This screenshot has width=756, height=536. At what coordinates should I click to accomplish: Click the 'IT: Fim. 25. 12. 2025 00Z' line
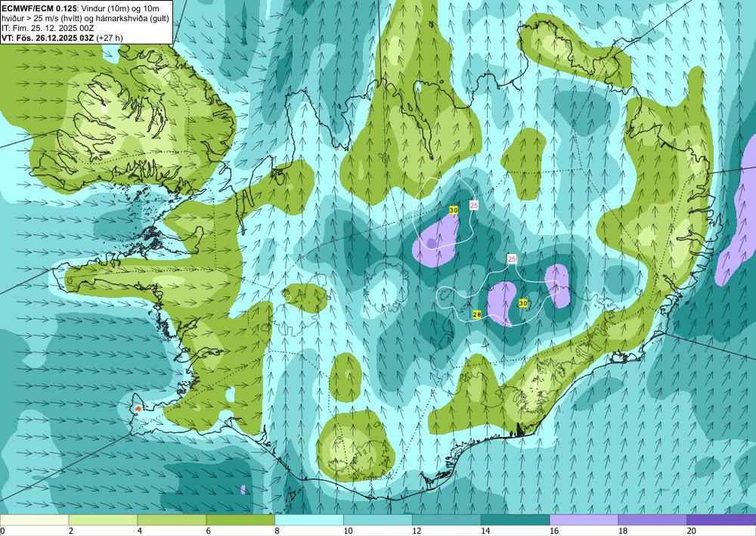pyautogui.click(x=48, y=29)
